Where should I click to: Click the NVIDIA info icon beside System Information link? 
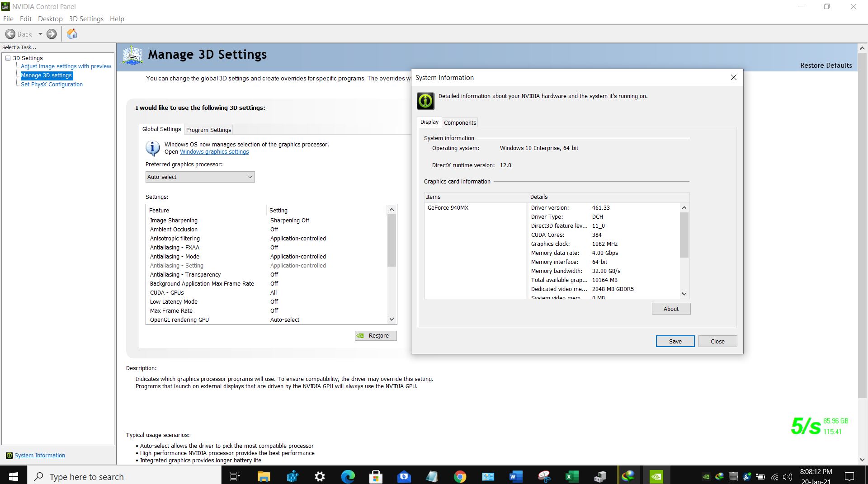[x=9, y=456]
